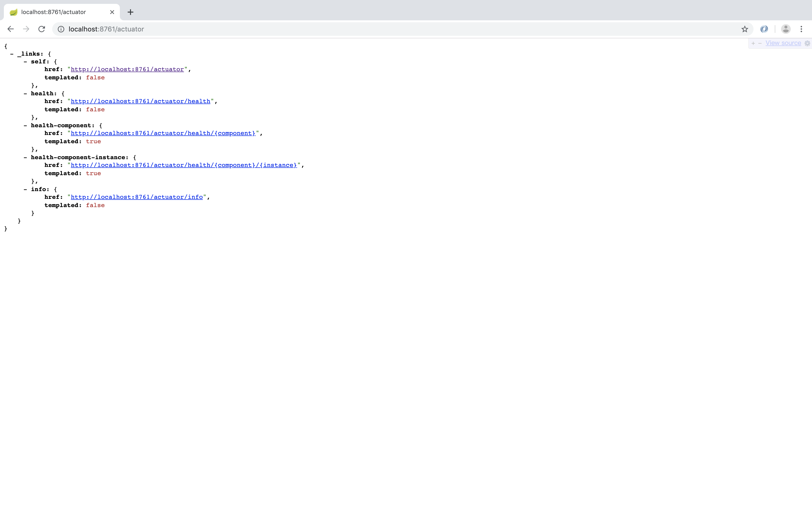Collapse the health node

25,93
